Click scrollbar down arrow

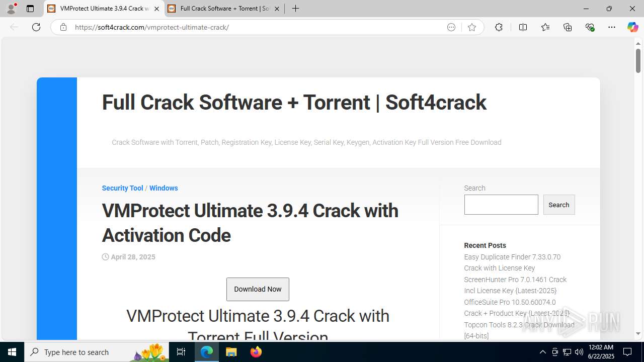(638, 333)
